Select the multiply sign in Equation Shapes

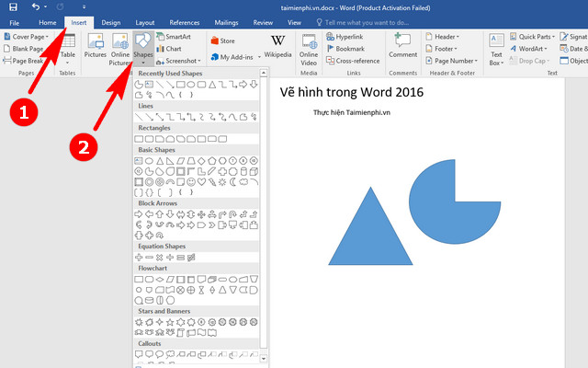click(x=159, y=258)
